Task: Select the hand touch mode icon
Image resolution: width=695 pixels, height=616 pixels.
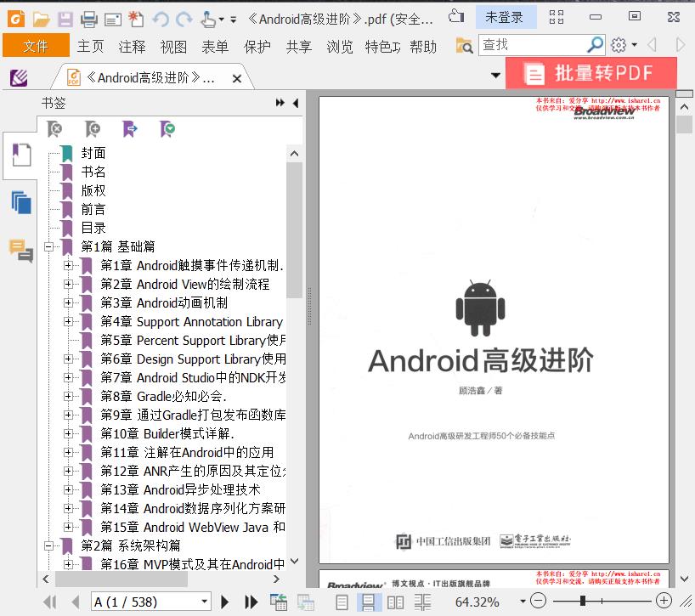Action: [x=208, y=20]
